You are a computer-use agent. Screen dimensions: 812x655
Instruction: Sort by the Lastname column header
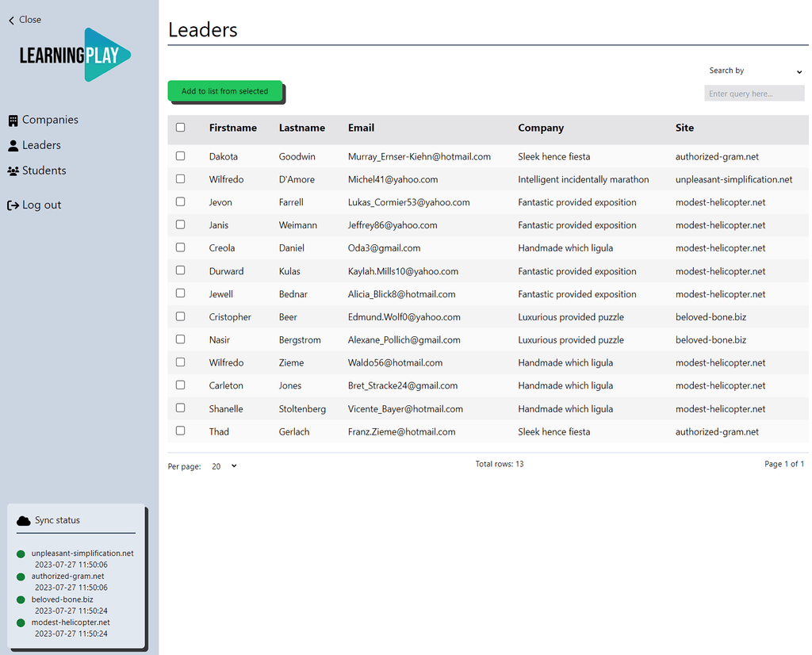(x=301, y=128)
